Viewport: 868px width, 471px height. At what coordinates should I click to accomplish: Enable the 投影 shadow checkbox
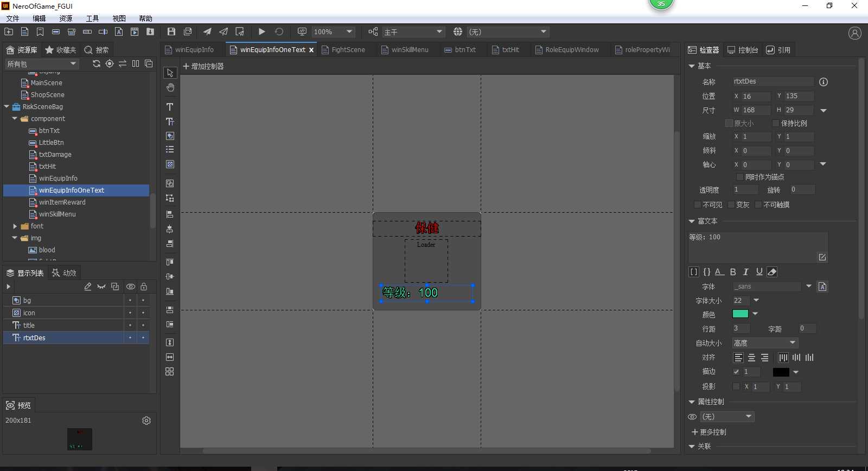coord(736,386)
